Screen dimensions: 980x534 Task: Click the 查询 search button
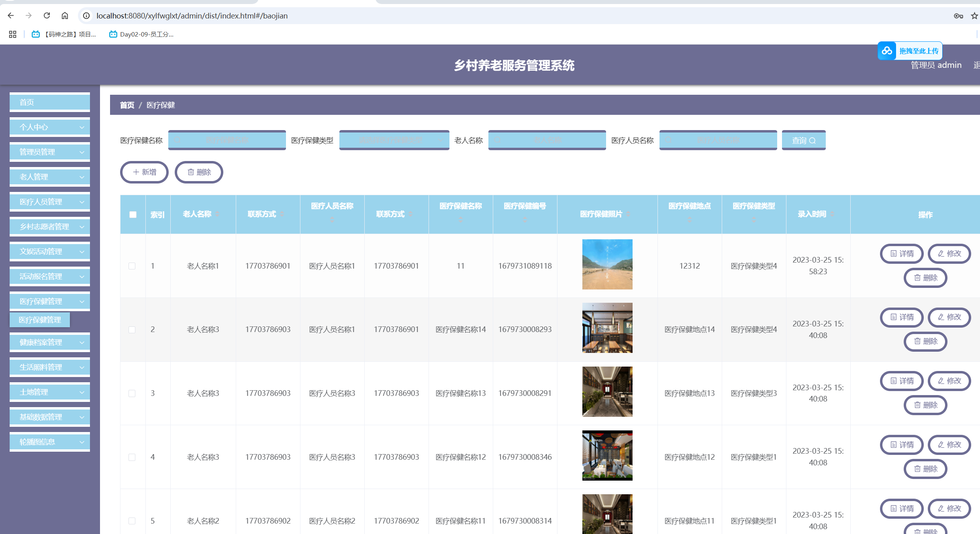point(804,140)
